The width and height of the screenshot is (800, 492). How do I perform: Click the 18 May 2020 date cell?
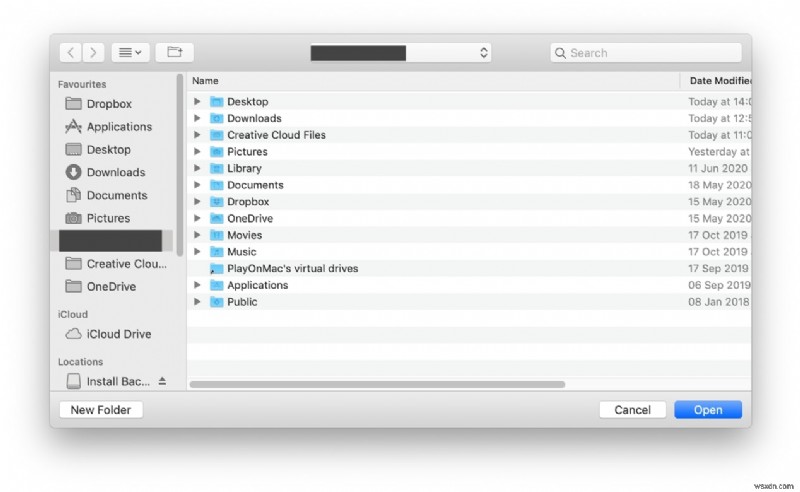coord(719,185)
